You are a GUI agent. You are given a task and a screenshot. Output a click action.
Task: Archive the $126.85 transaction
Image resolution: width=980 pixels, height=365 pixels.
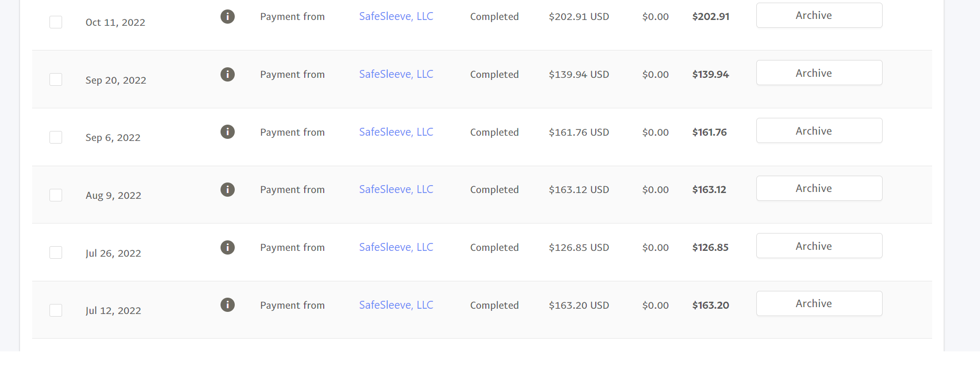coord(819,246)
